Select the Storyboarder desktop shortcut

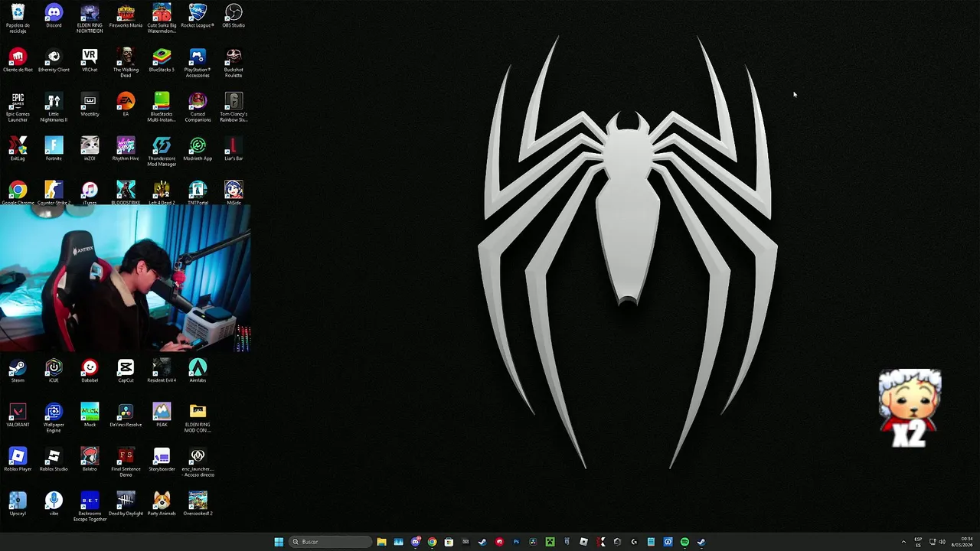[x=162, y=460]
